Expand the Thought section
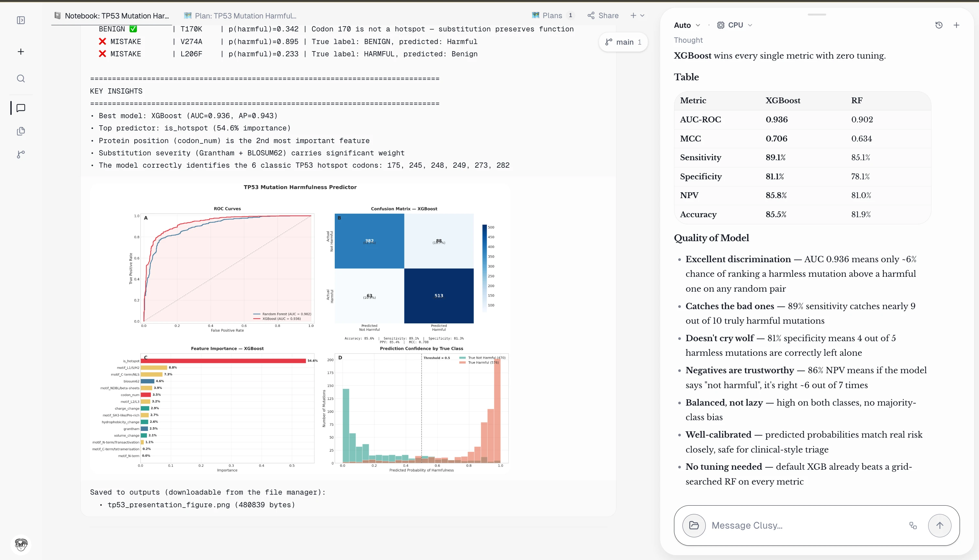The image size is (979, 560). click(x=688, y=40)
